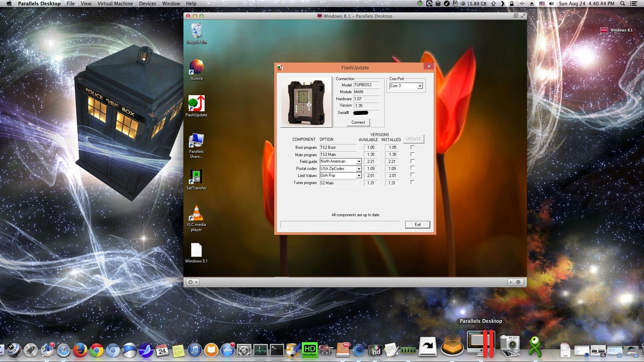Open System Preferences from the Dock
Image resolution: width=644 pixels, height=362 pixels.
(x=244, y=351)
